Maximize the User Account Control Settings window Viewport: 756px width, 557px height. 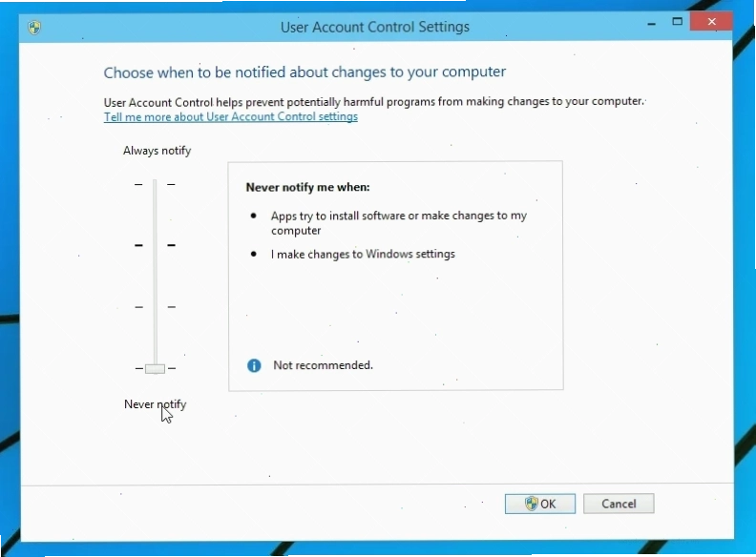pos(678,22)
